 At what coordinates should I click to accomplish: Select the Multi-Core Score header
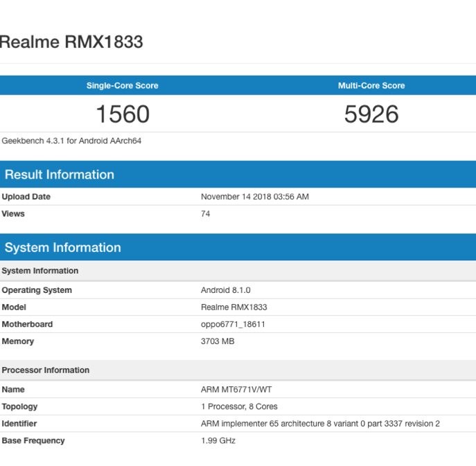point(371,86)
